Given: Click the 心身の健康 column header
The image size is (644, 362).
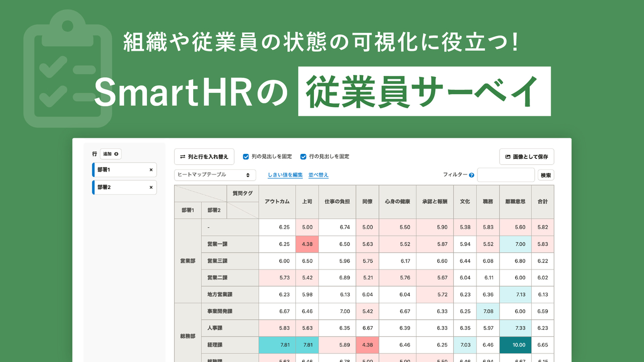Looking at the screenshot, I should click(397, 202).
